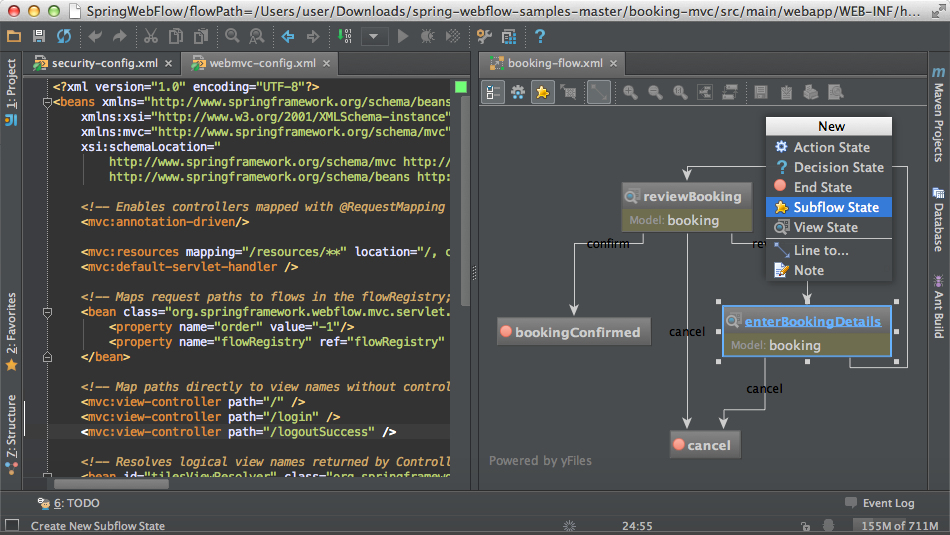Redo with the right curved arrow
Image resolution: width=950 pixels, height=535 pixels.
(120, 36)
